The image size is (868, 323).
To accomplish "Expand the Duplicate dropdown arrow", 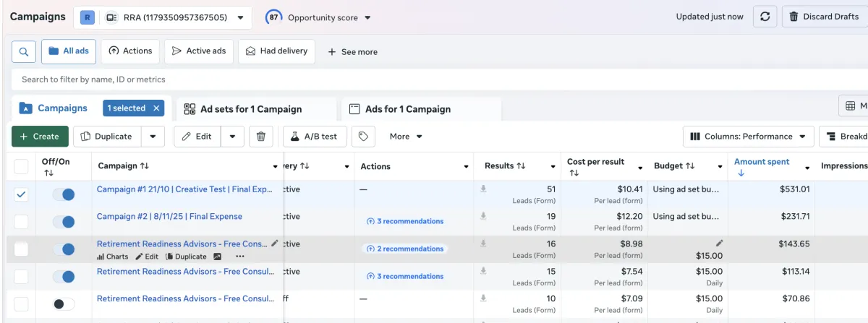I will click(153, 136).
